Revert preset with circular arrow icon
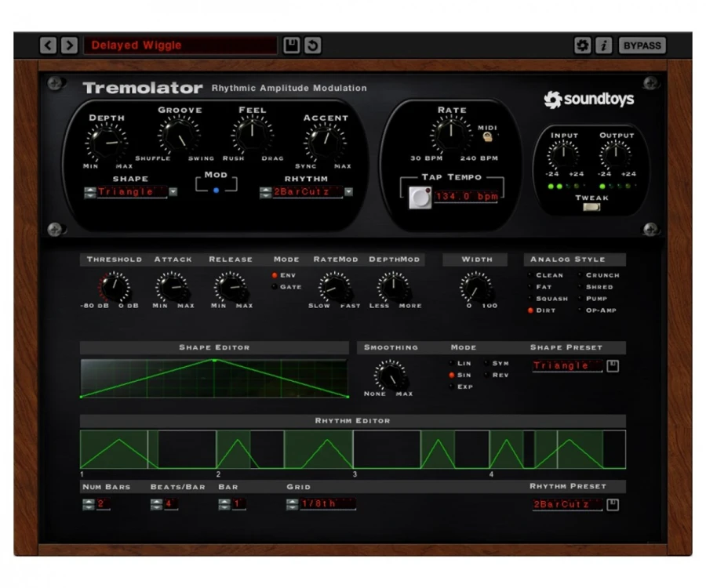 coord(312,45)
